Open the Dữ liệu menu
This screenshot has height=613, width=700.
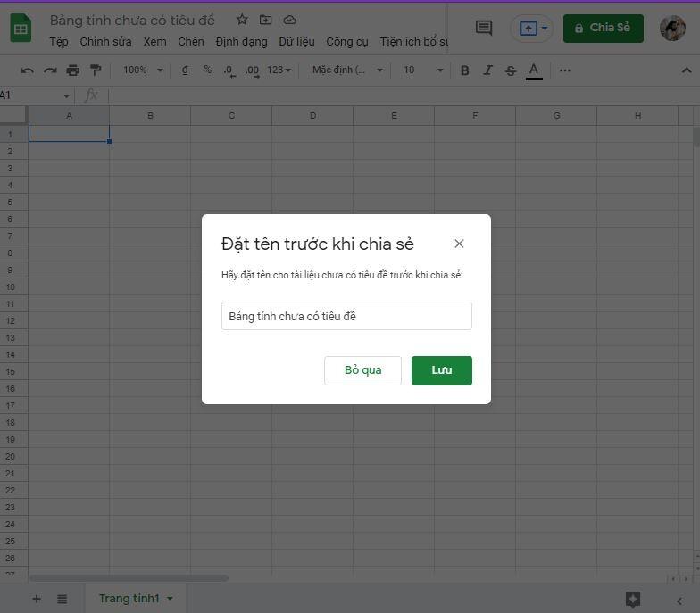coord(296,42)
